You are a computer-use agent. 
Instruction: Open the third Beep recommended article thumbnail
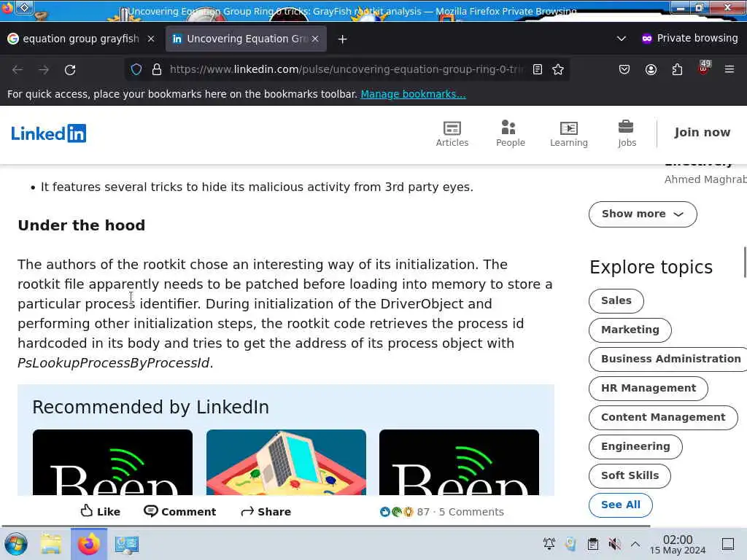(x=459, y=462)
